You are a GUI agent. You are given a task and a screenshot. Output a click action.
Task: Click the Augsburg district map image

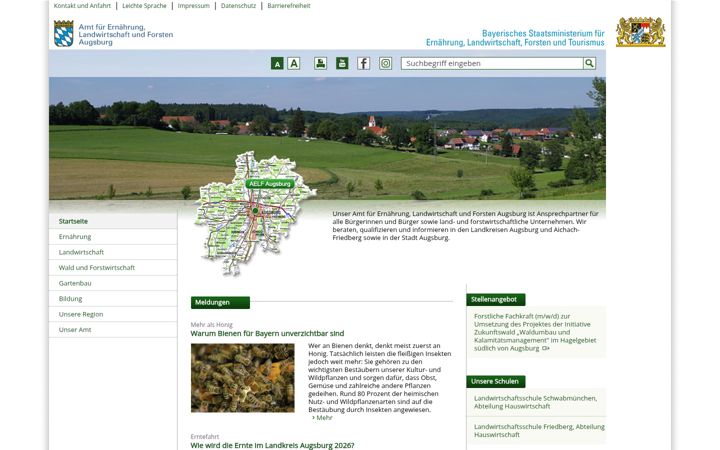255,214
